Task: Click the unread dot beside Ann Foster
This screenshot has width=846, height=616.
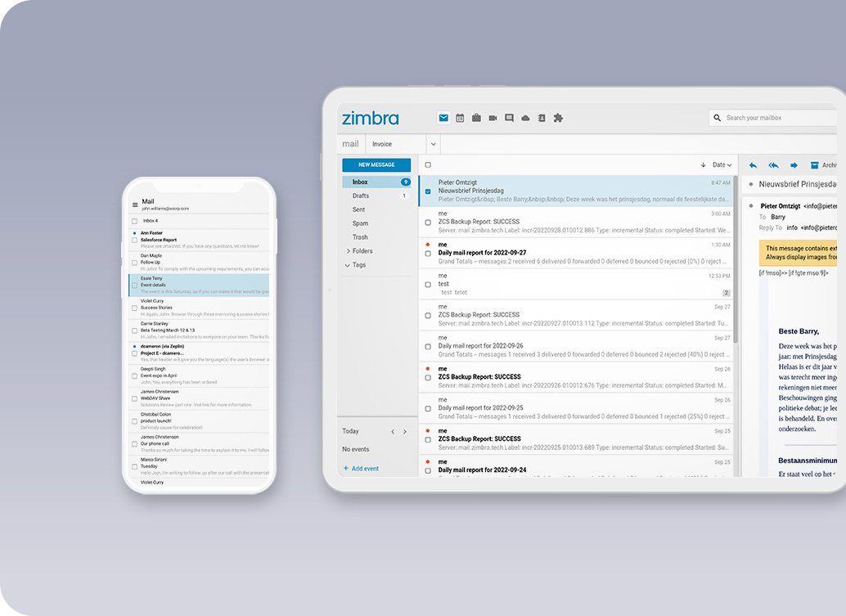Action: point(134,233)
